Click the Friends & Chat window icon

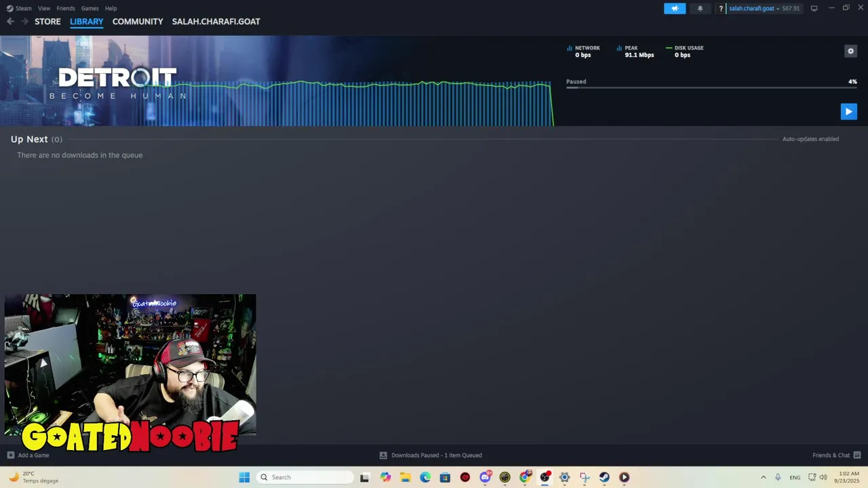[857, 455]
